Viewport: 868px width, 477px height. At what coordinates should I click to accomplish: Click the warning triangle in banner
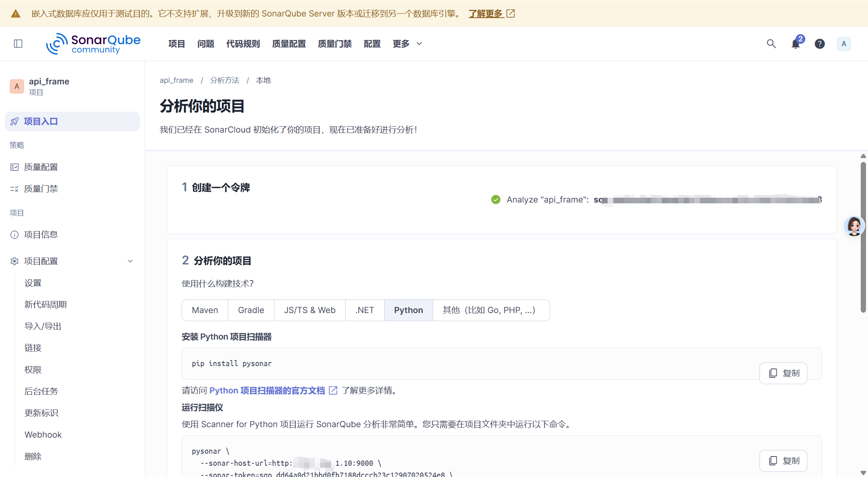coord(16,14)
